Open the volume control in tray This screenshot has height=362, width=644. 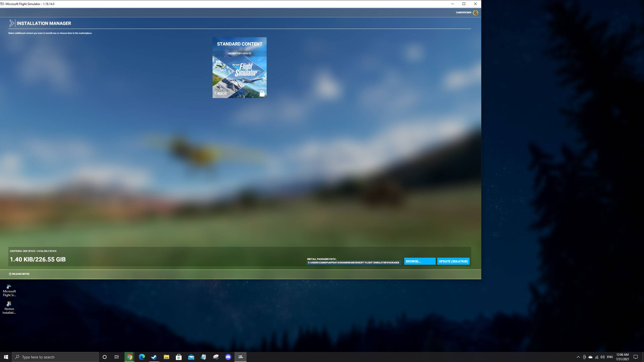coord(602,357)
